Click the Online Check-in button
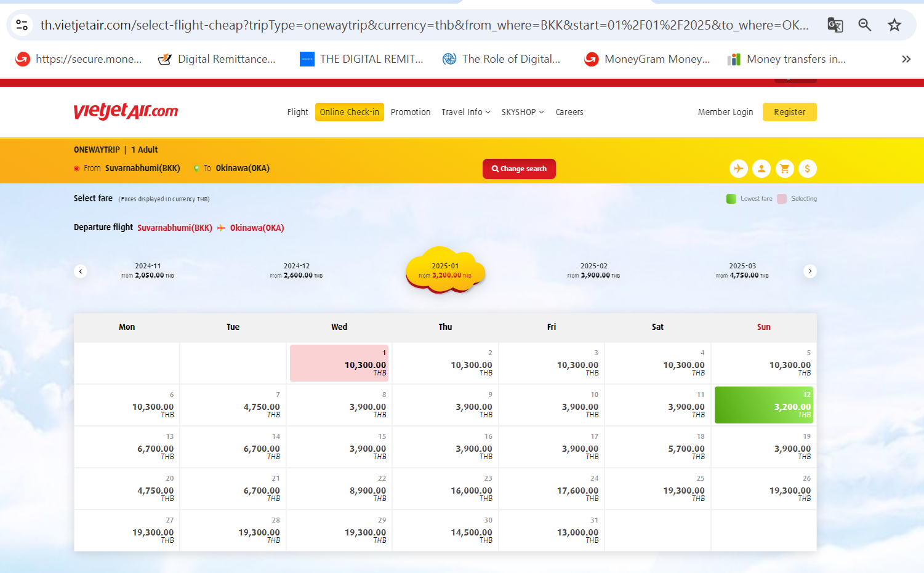The width and height of the screenshot is (924, 573). (350, 112)
